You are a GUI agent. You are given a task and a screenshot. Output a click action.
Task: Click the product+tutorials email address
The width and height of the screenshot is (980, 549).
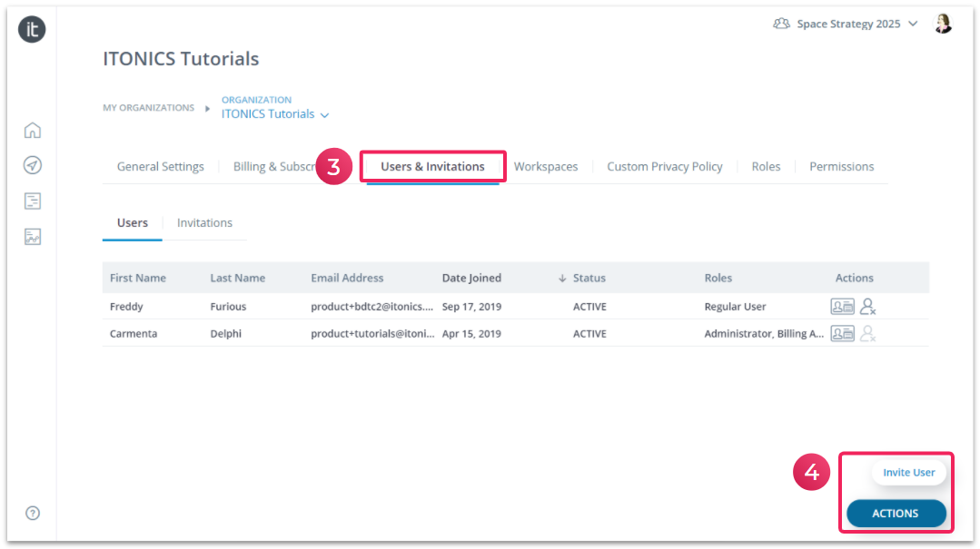tap(372, 334)
